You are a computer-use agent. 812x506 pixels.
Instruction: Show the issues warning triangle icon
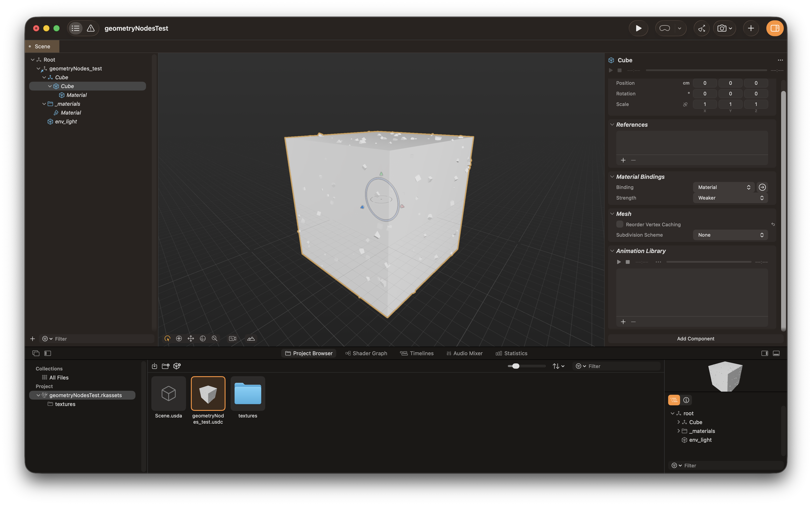pyautogui.click(x=91, y=28)
